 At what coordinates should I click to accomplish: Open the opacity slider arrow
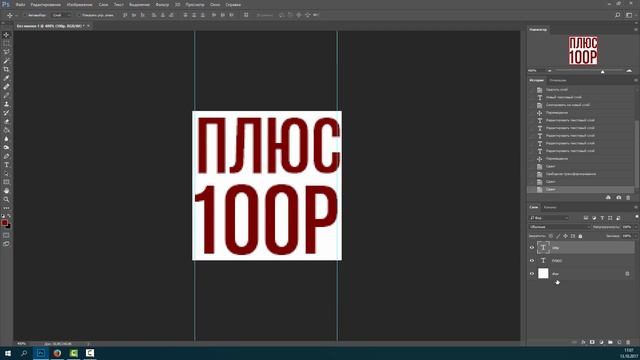tap(636, 227)
